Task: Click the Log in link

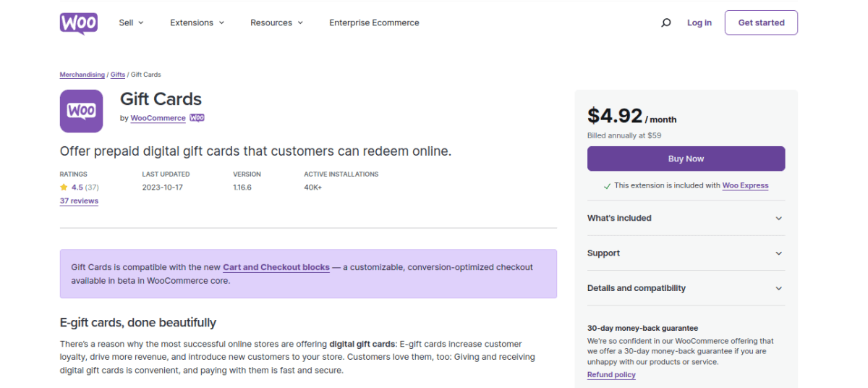Action: click(x=699, y=23)
